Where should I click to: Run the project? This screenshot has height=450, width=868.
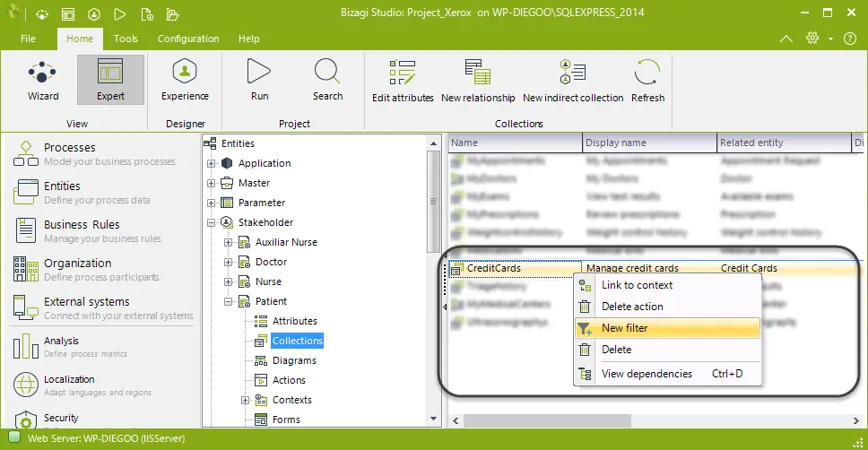259,81
